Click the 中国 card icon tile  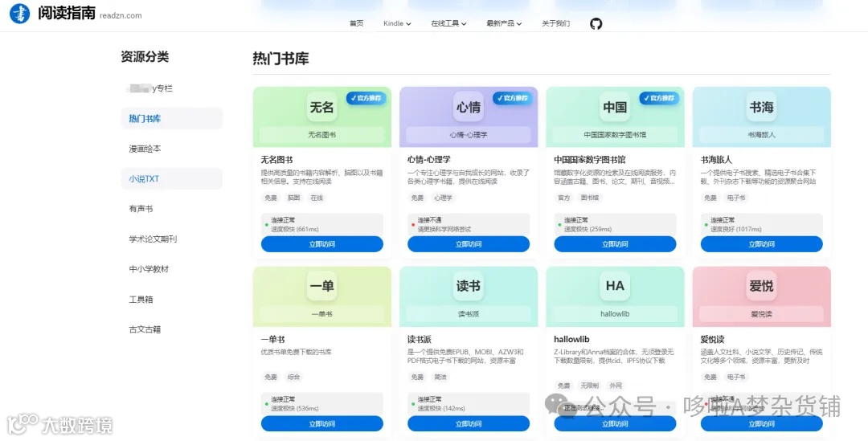click(615, 106)
